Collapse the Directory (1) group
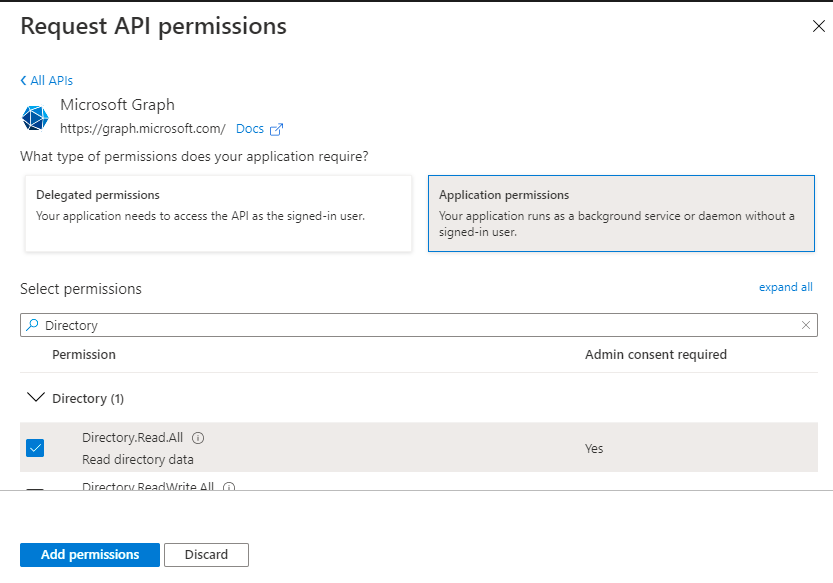Screen dimensions: 833x583 point(36,398)
